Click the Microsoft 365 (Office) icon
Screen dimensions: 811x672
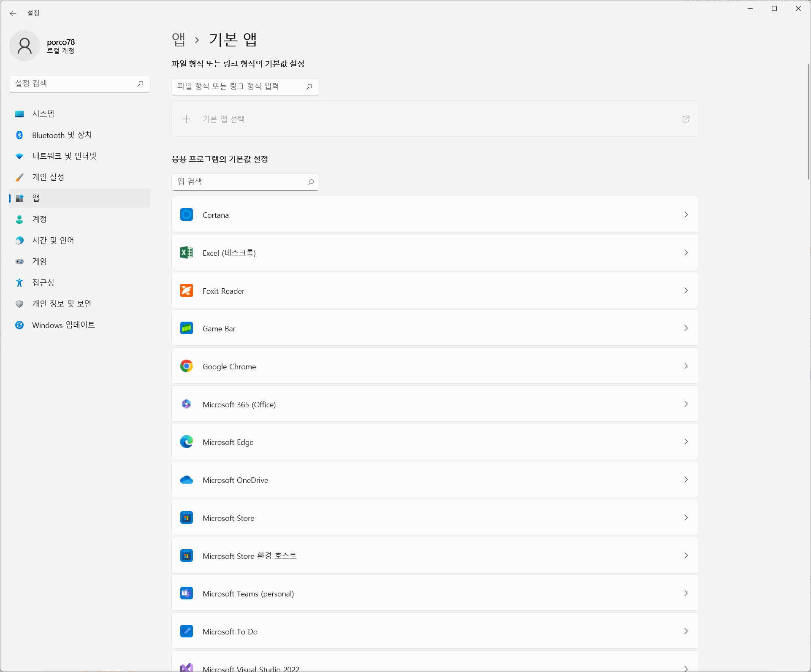187,404
